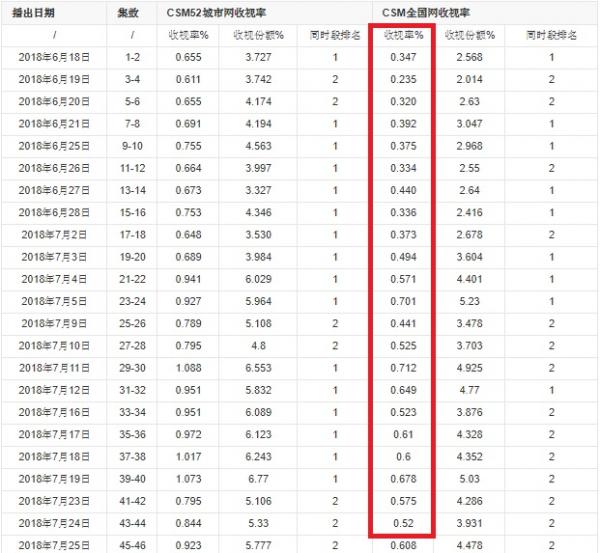
Task: Select the national rating value 0.61
Action: click(x=403, y=435)
